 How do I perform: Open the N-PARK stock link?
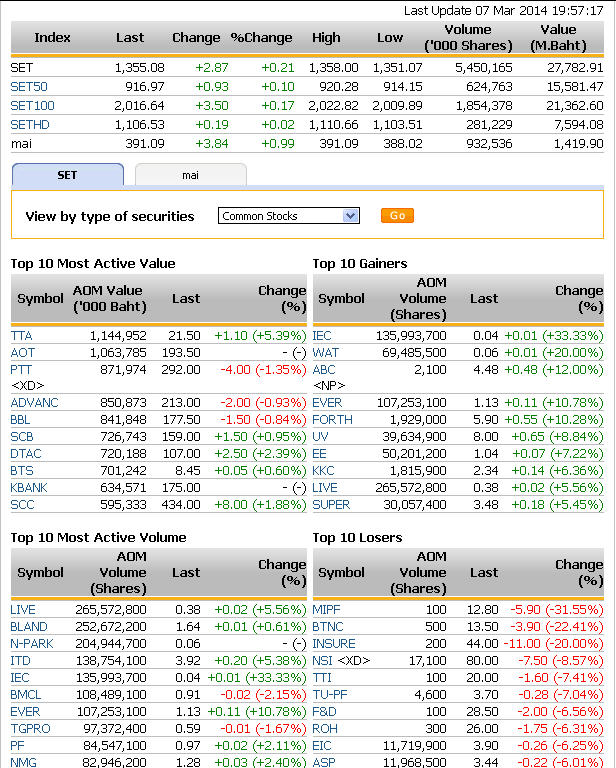pos(32,643)
